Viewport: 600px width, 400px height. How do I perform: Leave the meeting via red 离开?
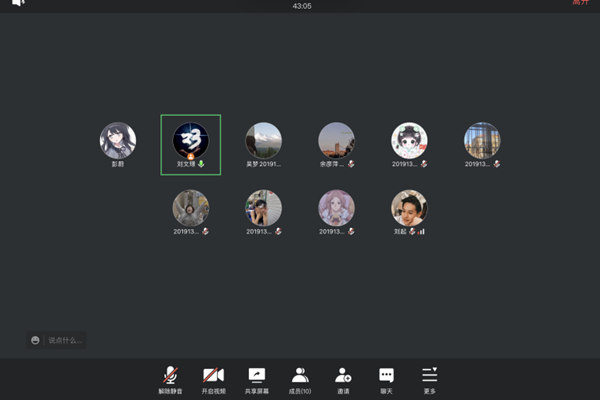point(581,3)
